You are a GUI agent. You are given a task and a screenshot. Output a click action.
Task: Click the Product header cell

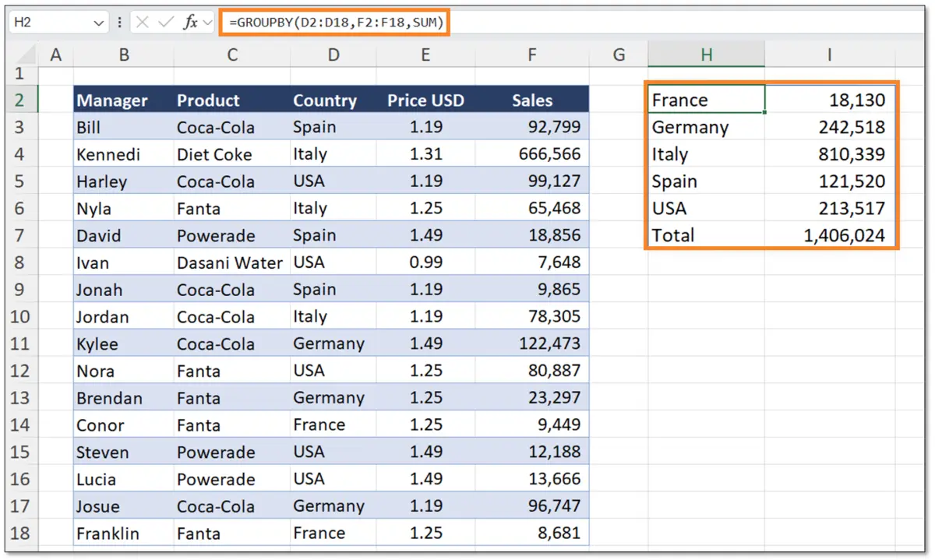point(231,100)
